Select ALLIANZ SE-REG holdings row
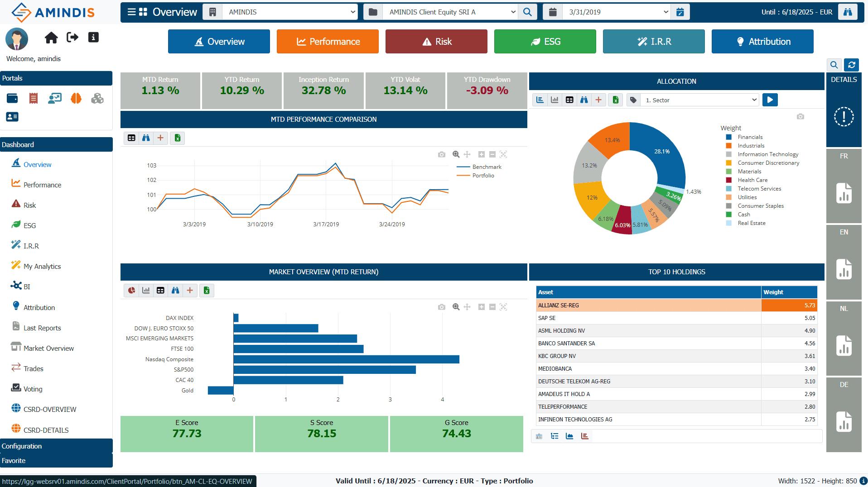The width and height of the screenshot is (868, 487). point(648,306)
